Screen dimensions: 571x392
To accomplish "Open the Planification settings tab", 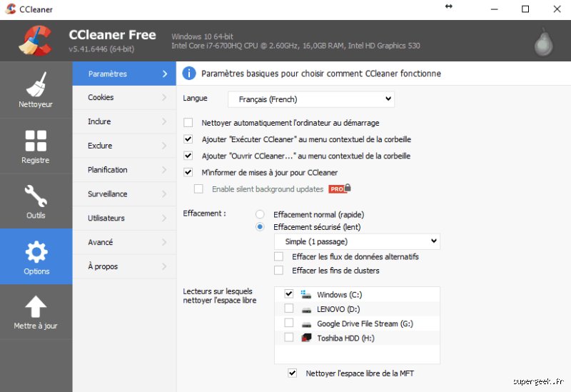I will tap(124, 170).
